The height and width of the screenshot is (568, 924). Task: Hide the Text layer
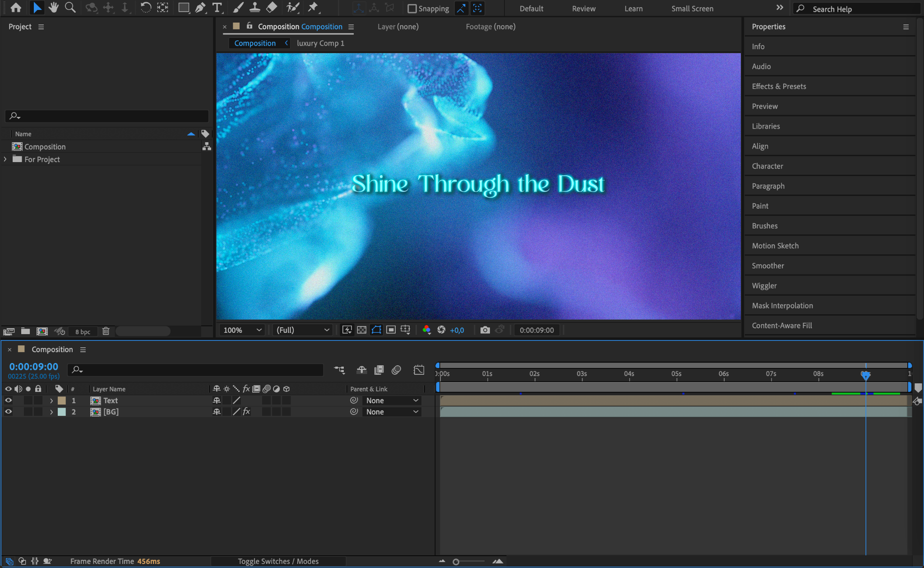click(8, 400)
